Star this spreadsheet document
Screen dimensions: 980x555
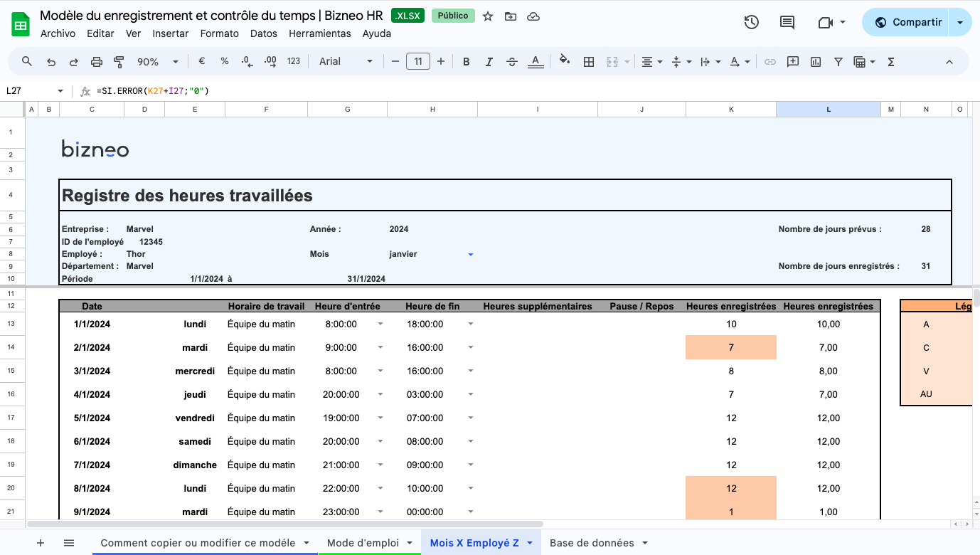pos(488,16)
